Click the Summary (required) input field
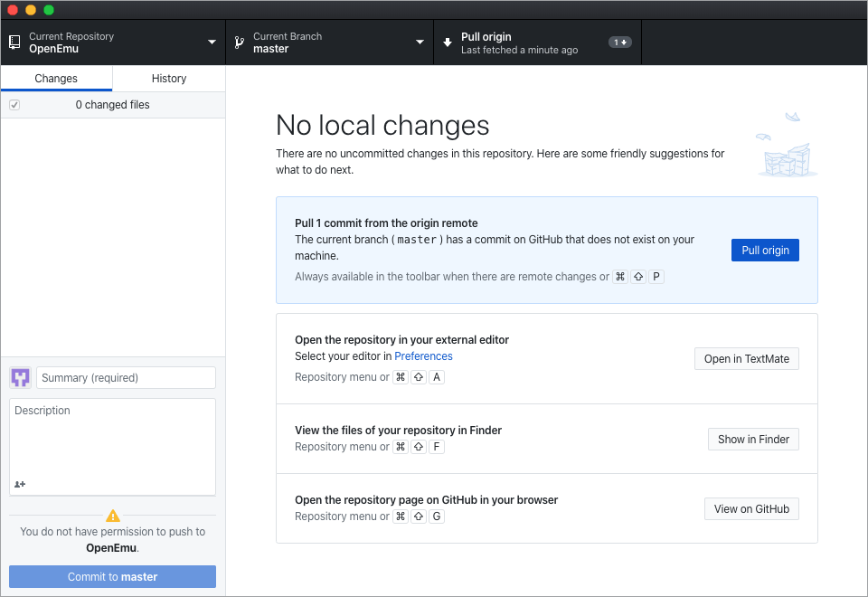868x597 pixels. tap(126, 378)
